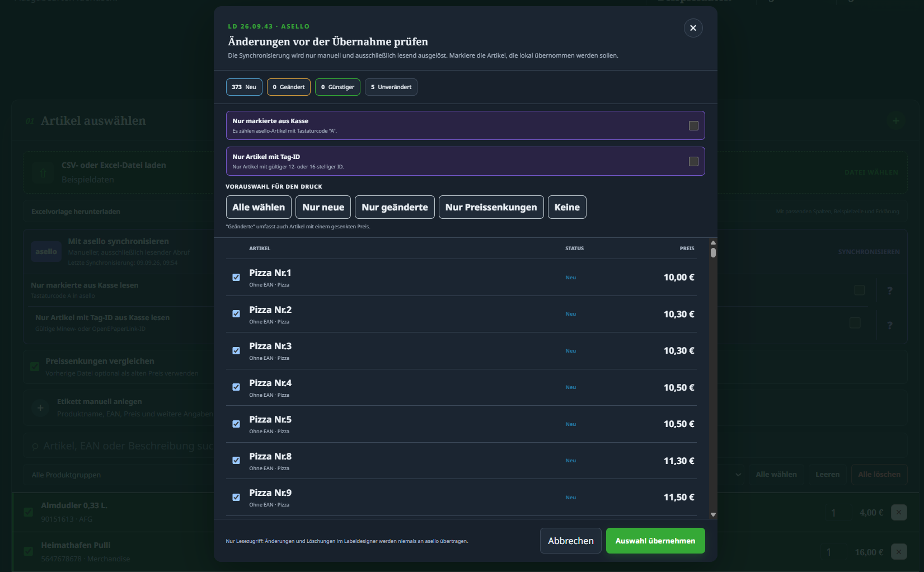The width and height of the screenshot is (924, 572).
Task: Click upload icon beside CSV- oder Excel-Datei laden
Action: pyautogui.click(x=43, y=172)
